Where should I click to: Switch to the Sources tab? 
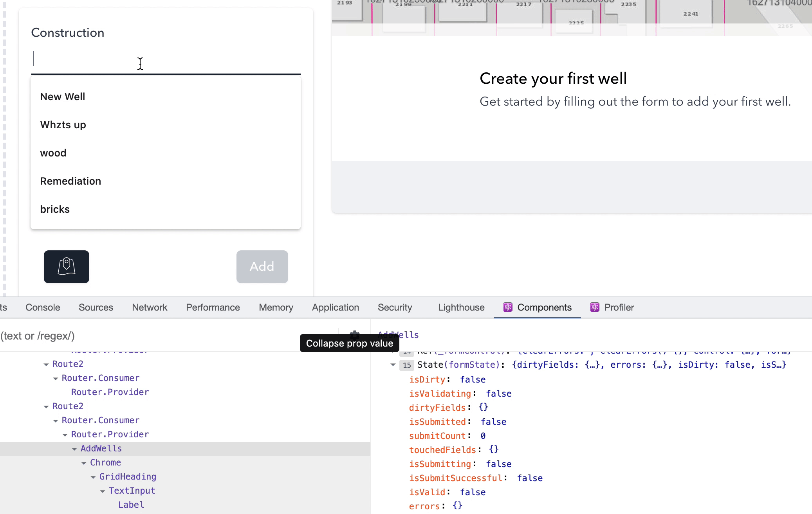96,307
